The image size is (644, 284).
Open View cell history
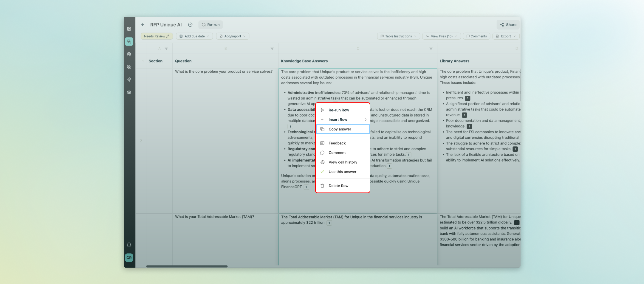point(343,162)
